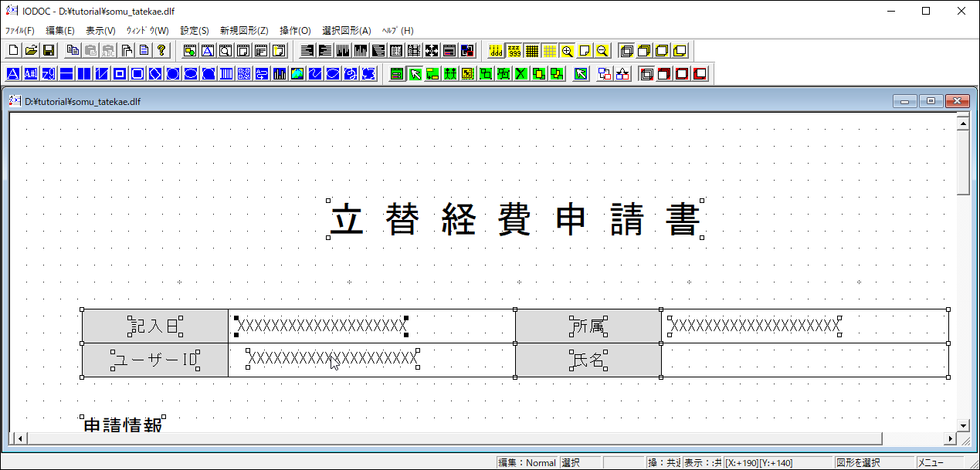Screen dimensions: 980x470
Task: Open the 新規図形(Z) menu
Action: [x=244, y=31]
